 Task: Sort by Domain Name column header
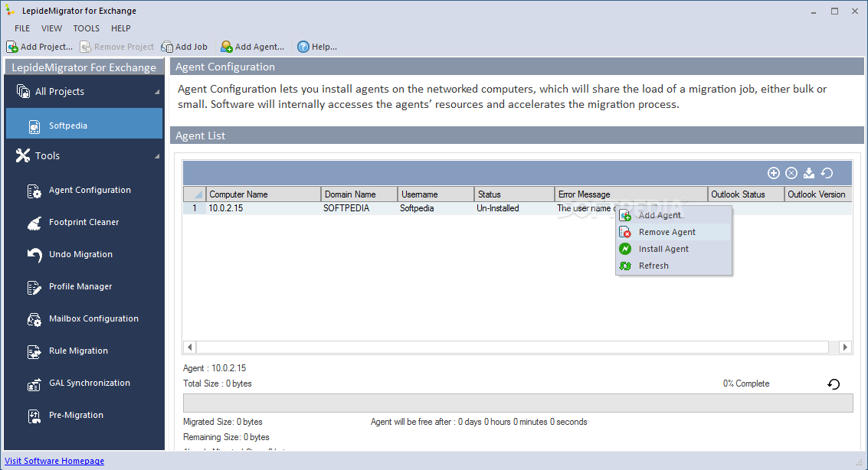tap(359, 194)
